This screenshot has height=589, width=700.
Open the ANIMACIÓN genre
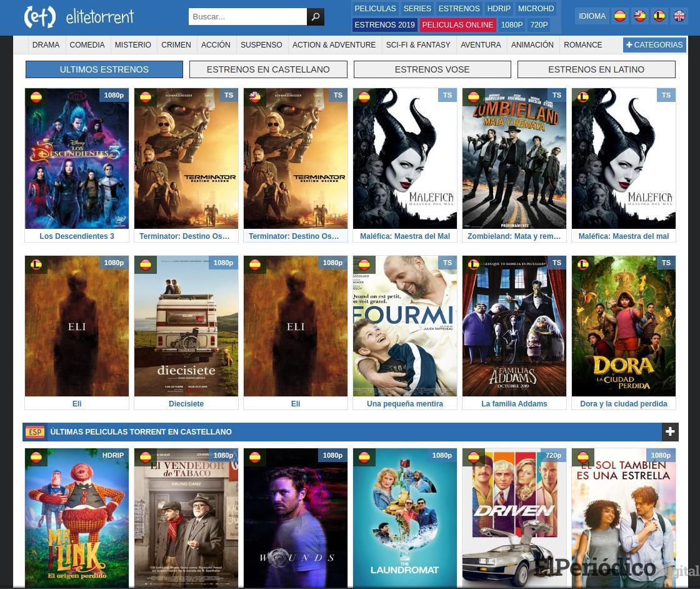coord(532,44)
